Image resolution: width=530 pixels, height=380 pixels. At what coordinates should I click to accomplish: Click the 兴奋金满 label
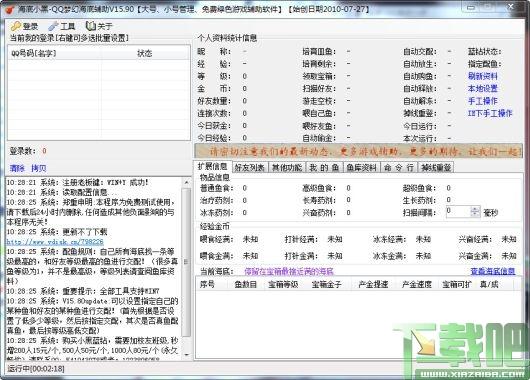point(476,256)
